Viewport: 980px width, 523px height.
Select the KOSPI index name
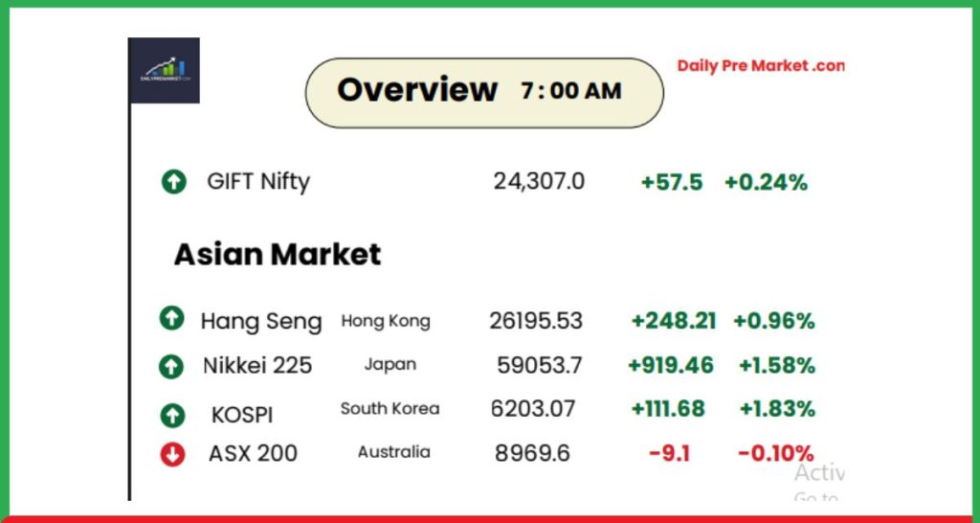(x=242, y=415)
